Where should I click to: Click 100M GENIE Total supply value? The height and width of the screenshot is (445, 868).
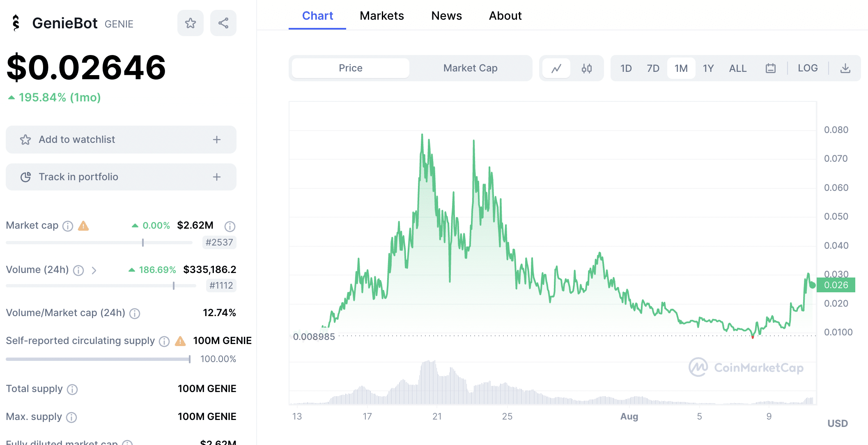[207, 389]
